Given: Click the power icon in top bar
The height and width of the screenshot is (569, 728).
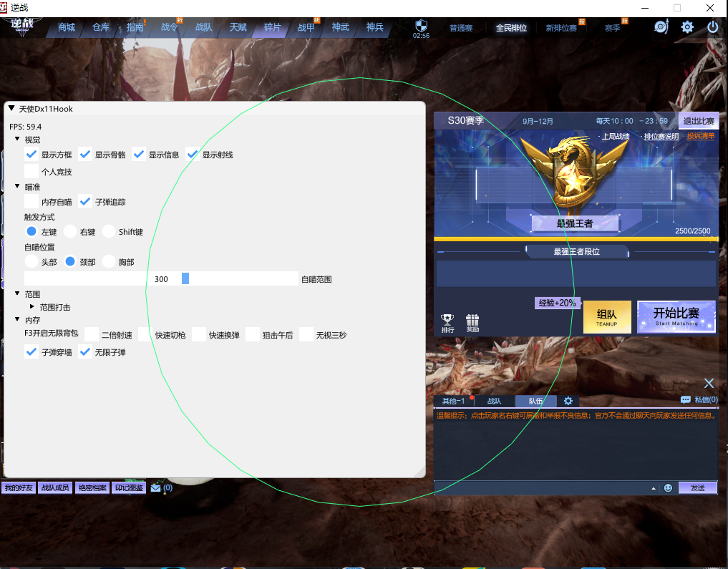Looking at the screenshot, I should (712, 27).
